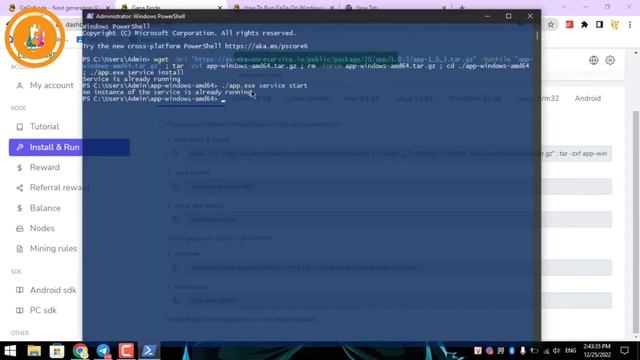Open File Explorer from the taskbar

34,351
